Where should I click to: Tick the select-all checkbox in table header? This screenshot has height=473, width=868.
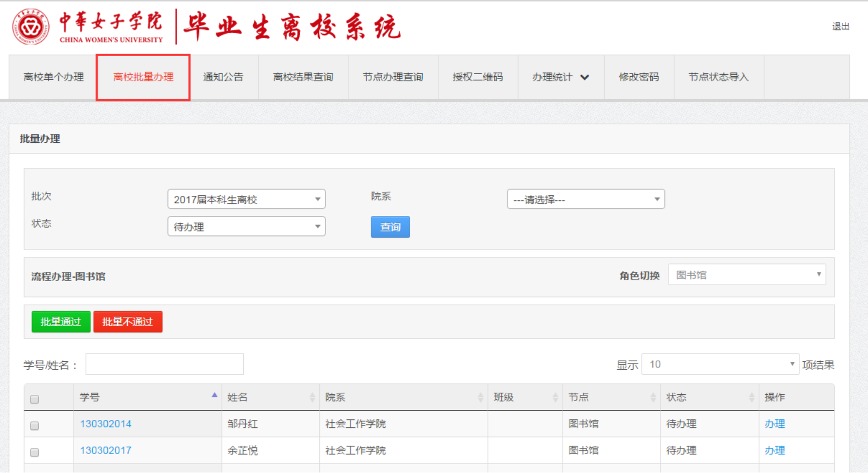tap(35, 399)
